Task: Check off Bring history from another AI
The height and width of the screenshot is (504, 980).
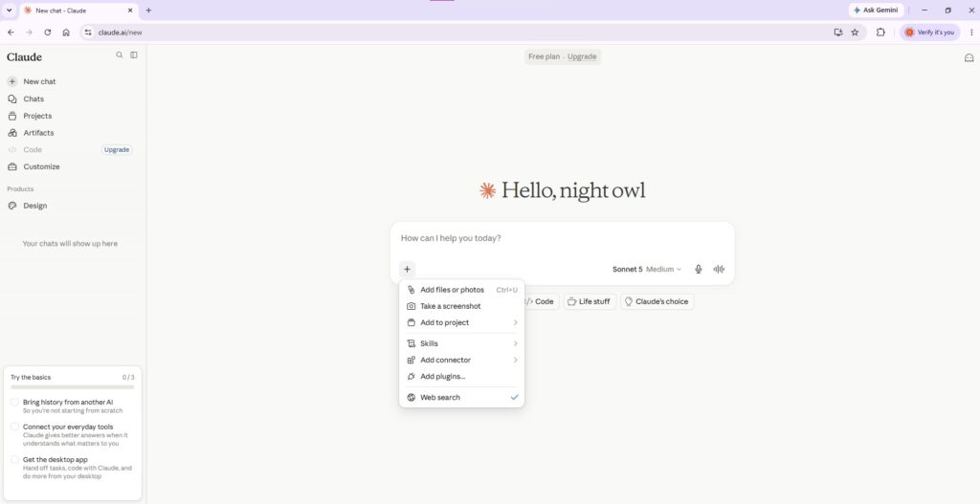Action: tap(14, 403)
